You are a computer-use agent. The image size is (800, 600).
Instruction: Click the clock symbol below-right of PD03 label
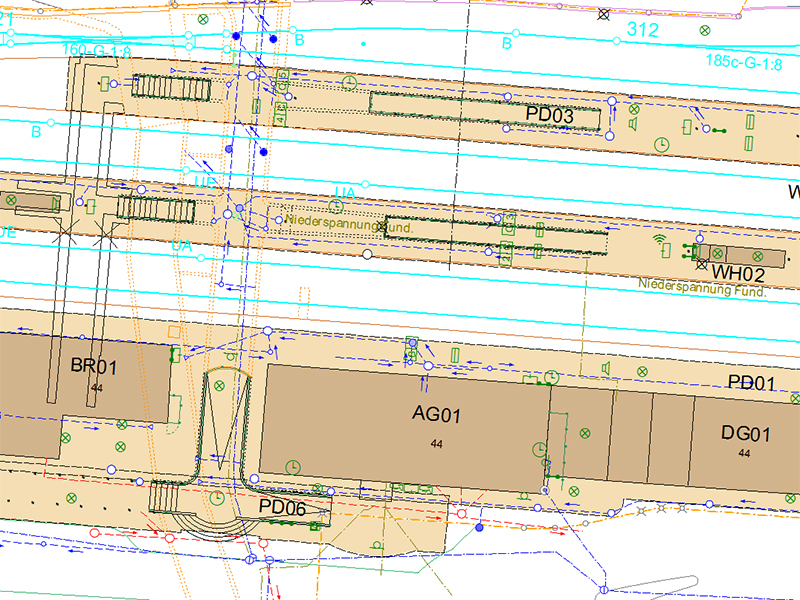[661, 145]
